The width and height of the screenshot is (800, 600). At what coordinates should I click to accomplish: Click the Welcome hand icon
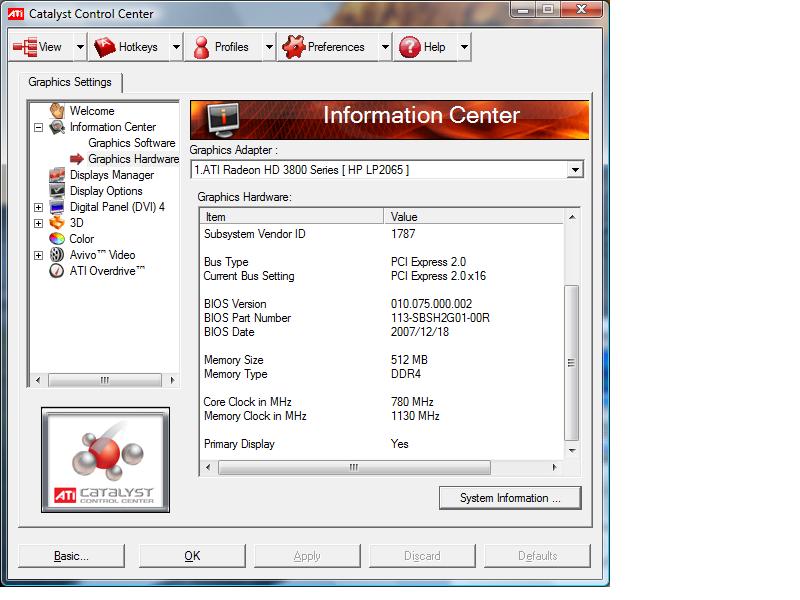(57, 111)
